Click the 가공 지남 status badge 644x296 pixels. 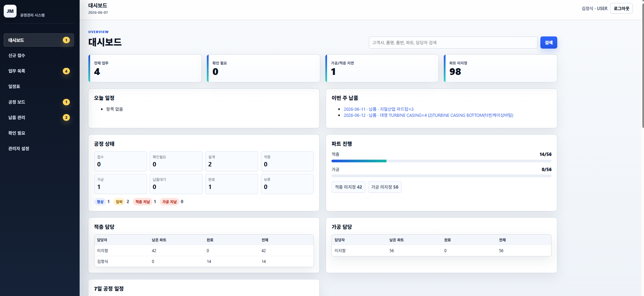tap(169, 202)
